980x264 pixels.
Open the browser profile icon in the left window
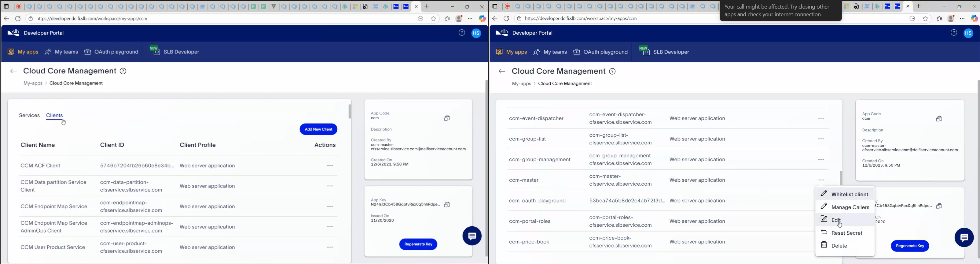click(x=459, y=19)
